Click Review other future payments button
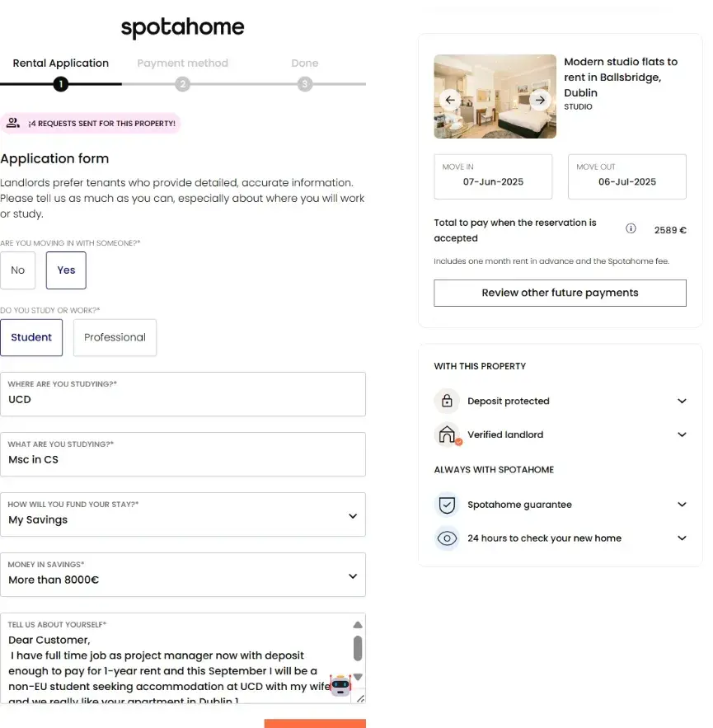This screenshot has height=728, width=713. 560,293
